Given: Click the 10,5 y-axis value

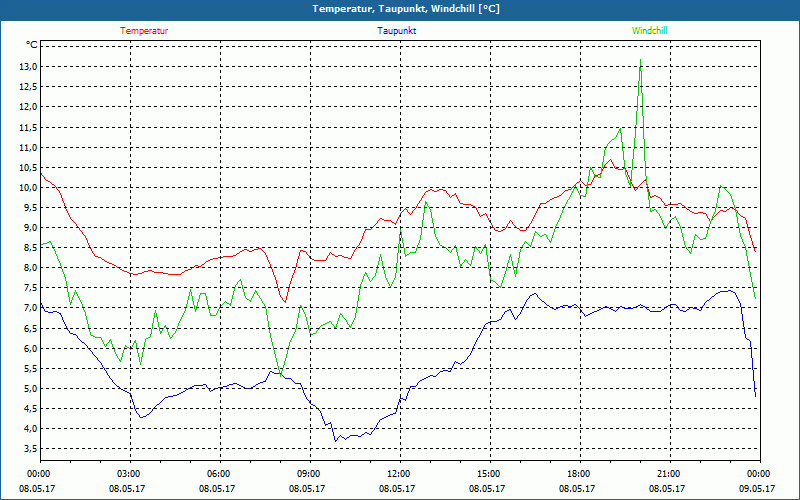Looking at the screenshot, I should click(x=28, y=168).
